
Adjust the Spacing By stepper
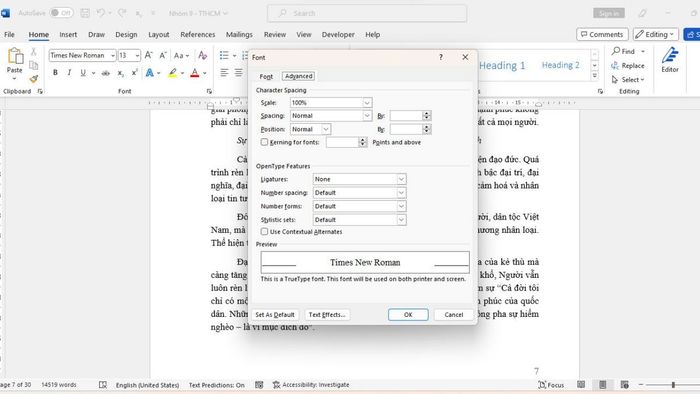pos(426,116)
